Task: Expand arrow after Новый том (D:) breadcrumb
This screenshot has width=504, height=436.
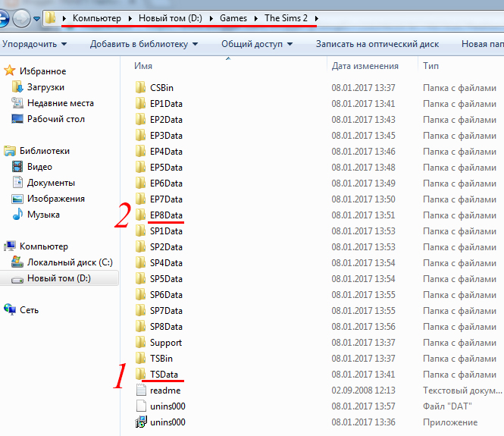Action: pos(211,18)
